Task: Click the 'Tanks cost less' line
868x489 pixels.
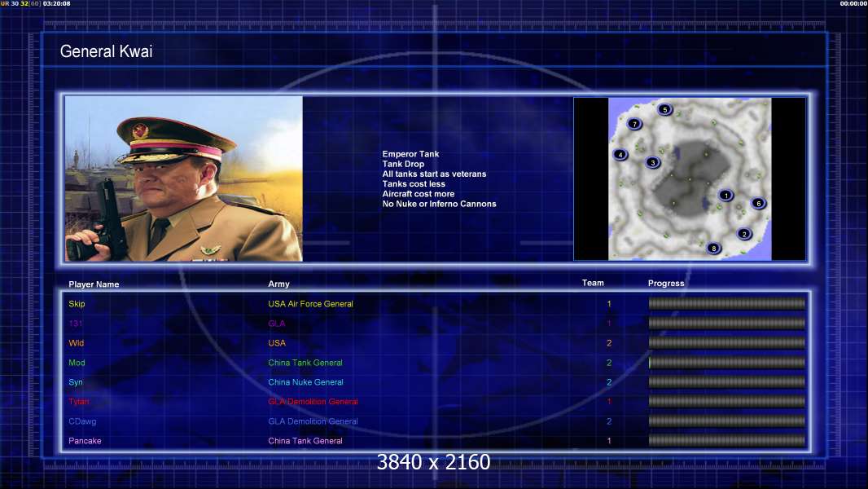Action: tap(414, 184)
